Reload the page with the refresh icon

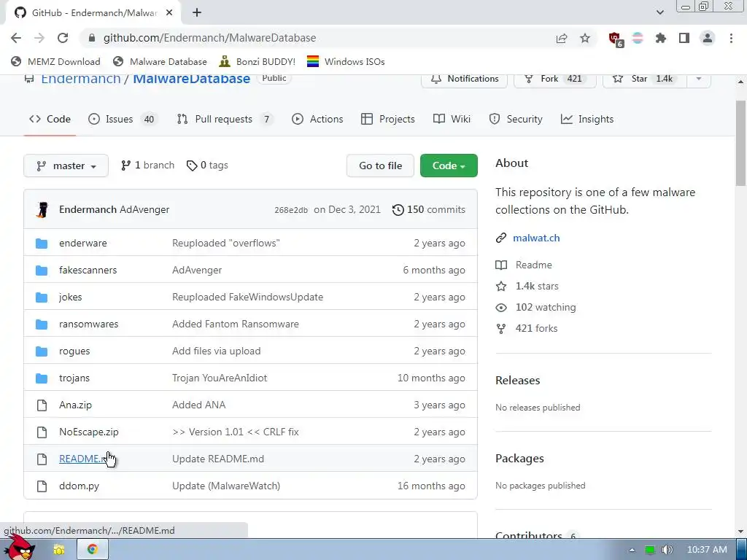[x=63, y=38]
